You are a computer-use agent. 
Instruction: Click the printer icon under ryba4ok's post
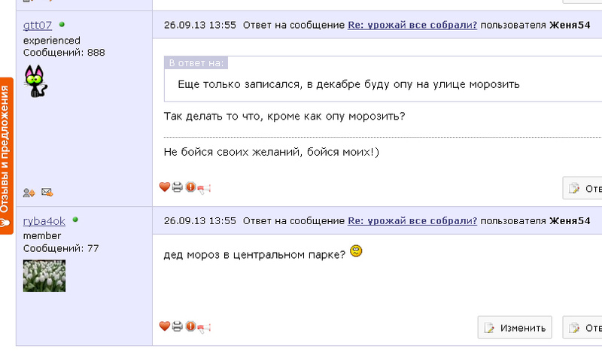[x=177, y=326]
